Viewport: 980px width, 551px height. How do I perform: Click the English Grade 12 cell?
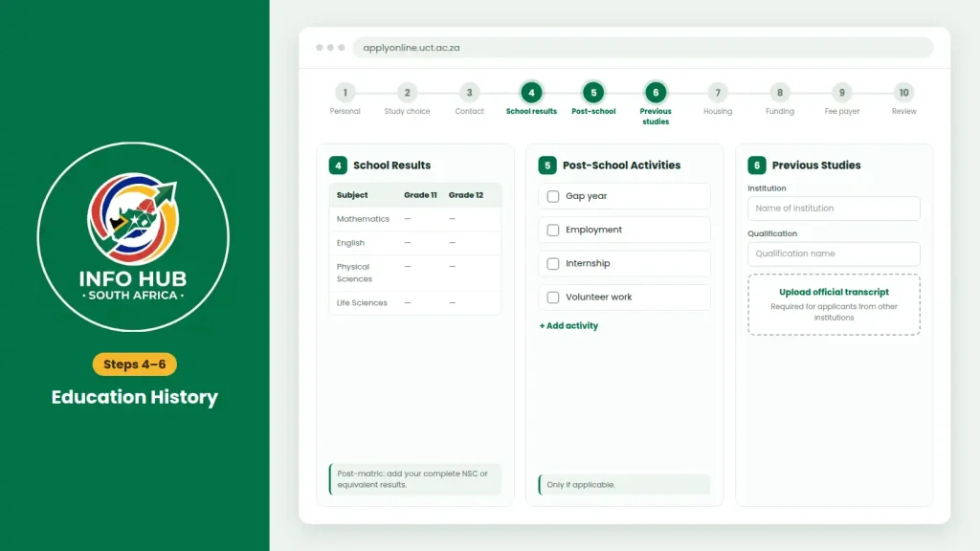point(453,243)
